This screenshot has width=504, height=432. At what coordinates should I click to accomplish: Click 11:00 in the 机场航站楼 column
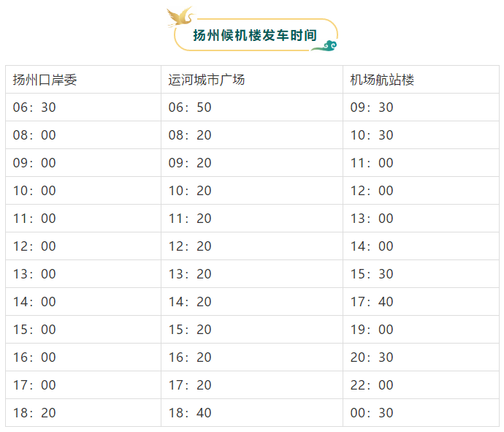(421, 163)
